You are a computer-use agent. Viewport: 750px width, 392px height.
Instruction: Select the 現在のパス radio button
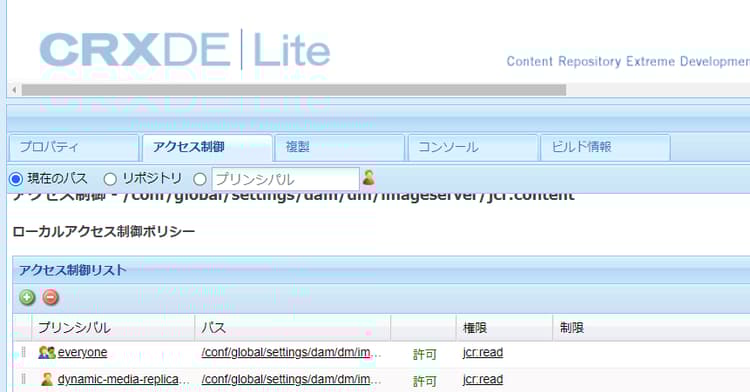coord(16,179)
